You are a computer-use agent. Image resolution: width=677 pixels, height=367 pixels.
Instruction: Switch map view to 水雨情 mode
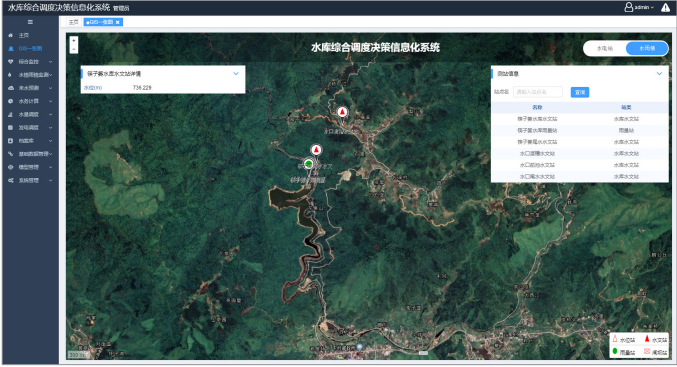click(x=647, y=48)
